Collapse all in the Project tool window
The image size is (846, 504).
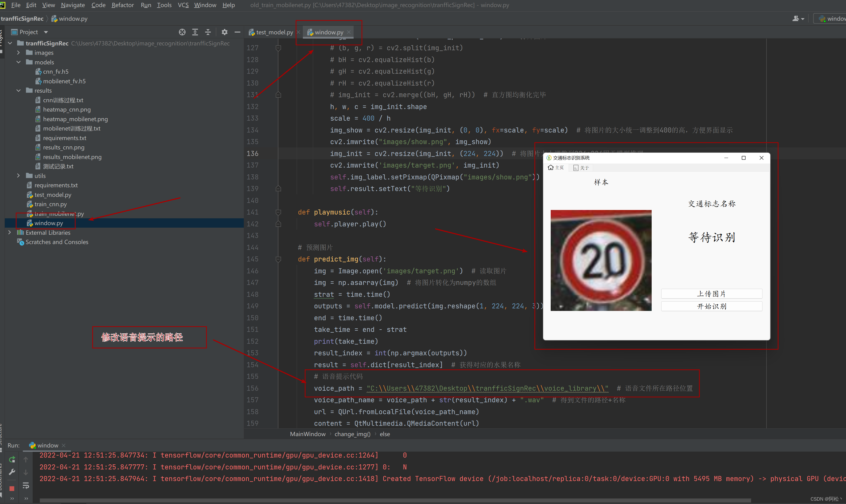pos(208,32)
